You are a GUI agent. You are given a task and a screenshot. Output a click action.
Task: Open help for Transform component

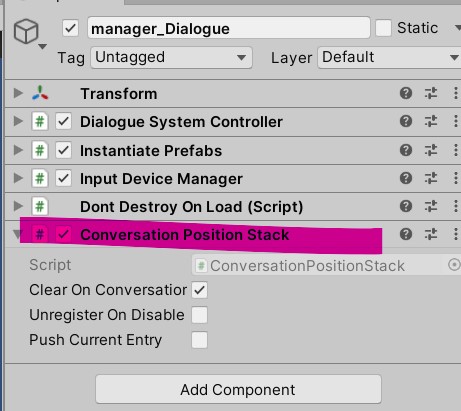(406, 93)
